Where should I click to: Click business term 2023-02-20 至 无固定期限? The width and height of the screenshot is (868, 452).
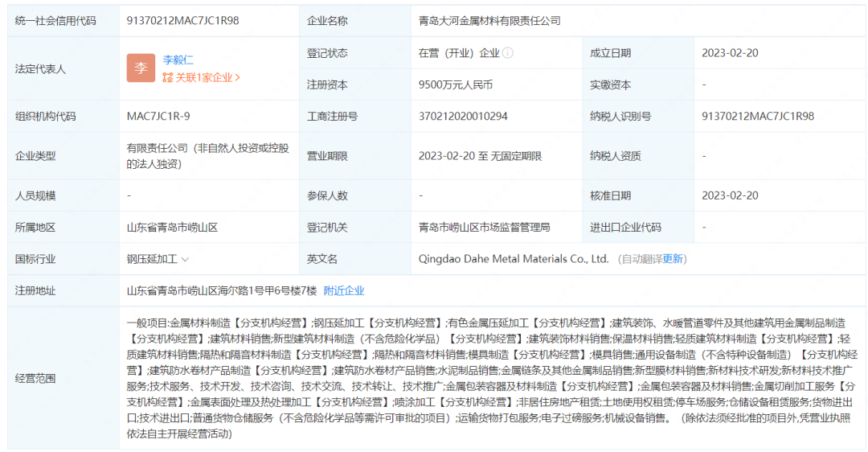480,156
